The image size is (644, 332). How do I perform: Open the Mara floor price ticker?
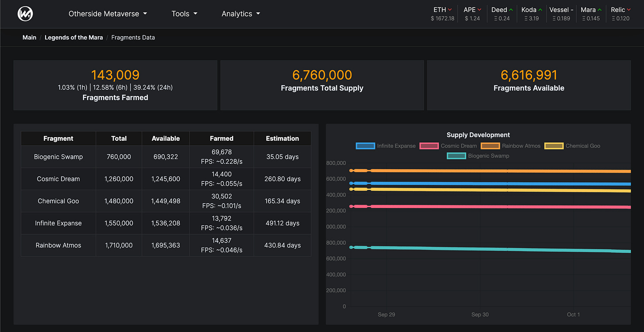[591, 14]
